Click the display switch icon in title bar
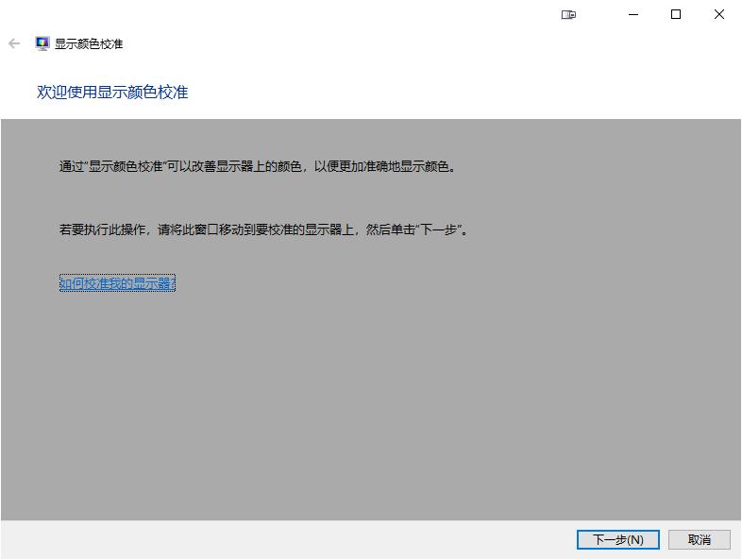 tap(568, 15)
